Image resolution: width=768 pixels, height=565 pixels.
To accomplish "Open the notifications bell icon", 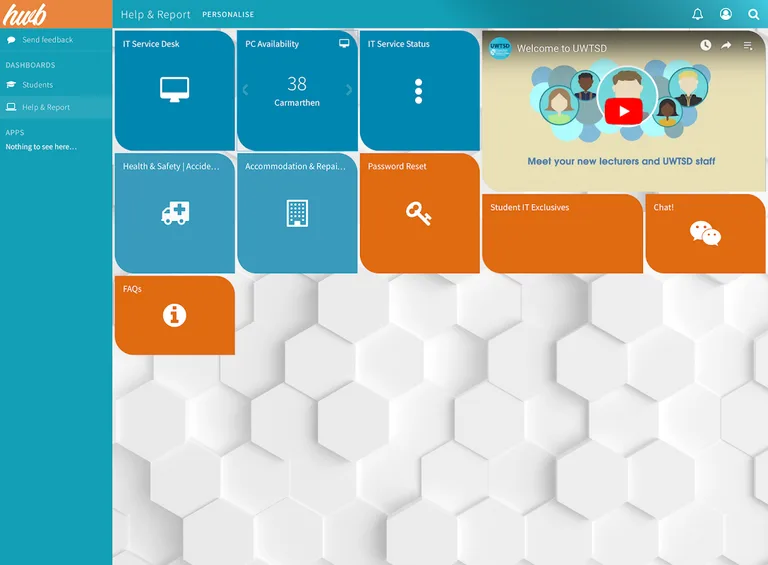I will [697, 14].
